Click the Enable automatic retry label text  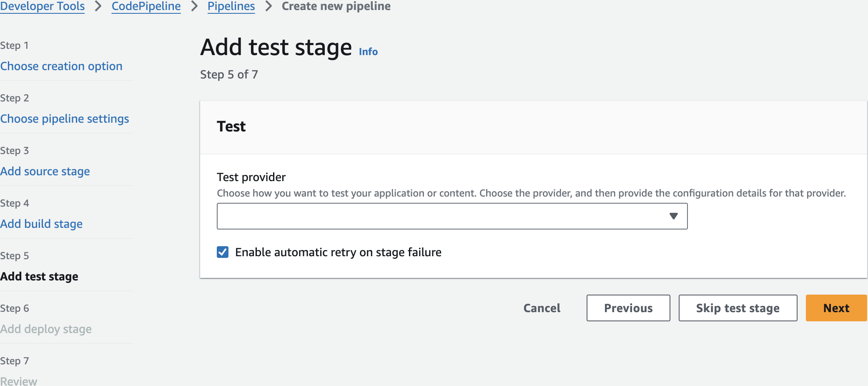point(338,252)
